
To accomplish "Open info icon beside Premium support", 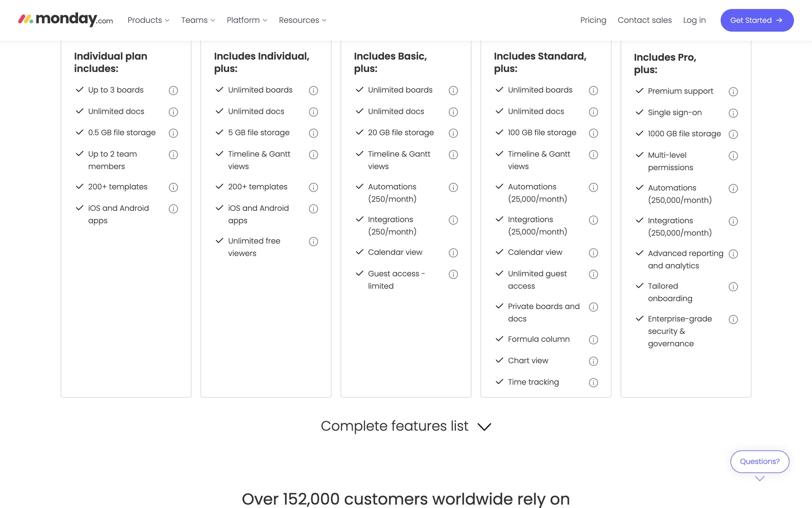I will coord(733,92).
